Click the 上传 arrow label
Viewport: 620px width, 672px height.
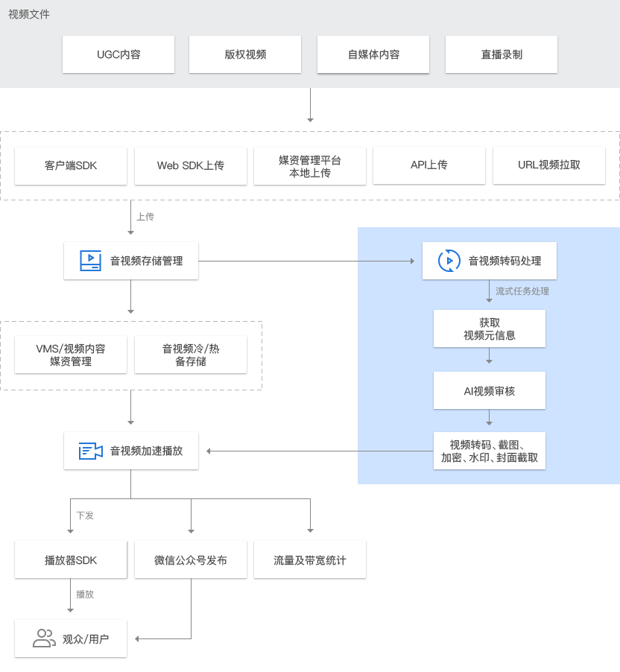click(x=145, y=217)
